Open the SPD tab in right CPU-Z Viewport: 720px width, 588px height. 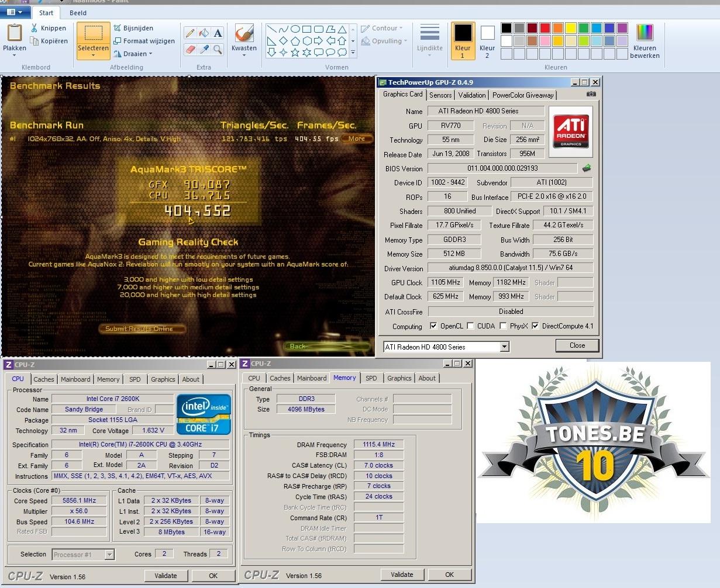(x=371, y=378)
